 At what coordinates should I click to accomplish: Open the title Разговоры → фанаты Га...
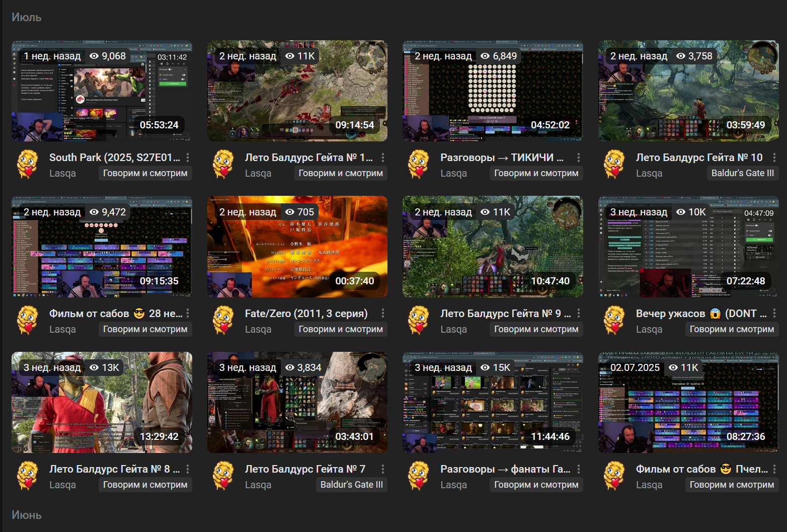506,469
